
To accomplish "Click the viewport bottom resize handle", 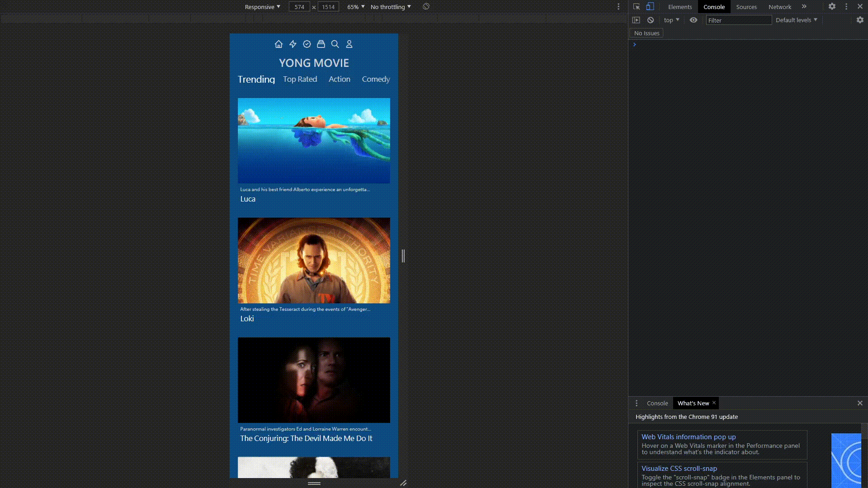I will [314, 483].
